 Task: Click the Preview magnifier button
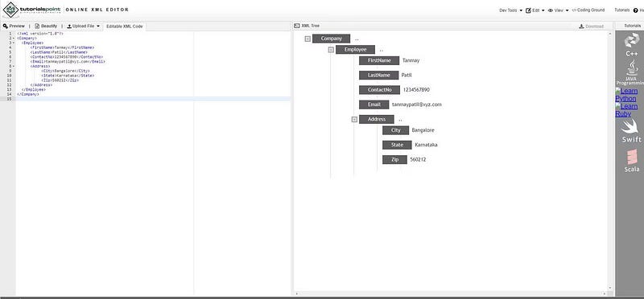point(14,26)
